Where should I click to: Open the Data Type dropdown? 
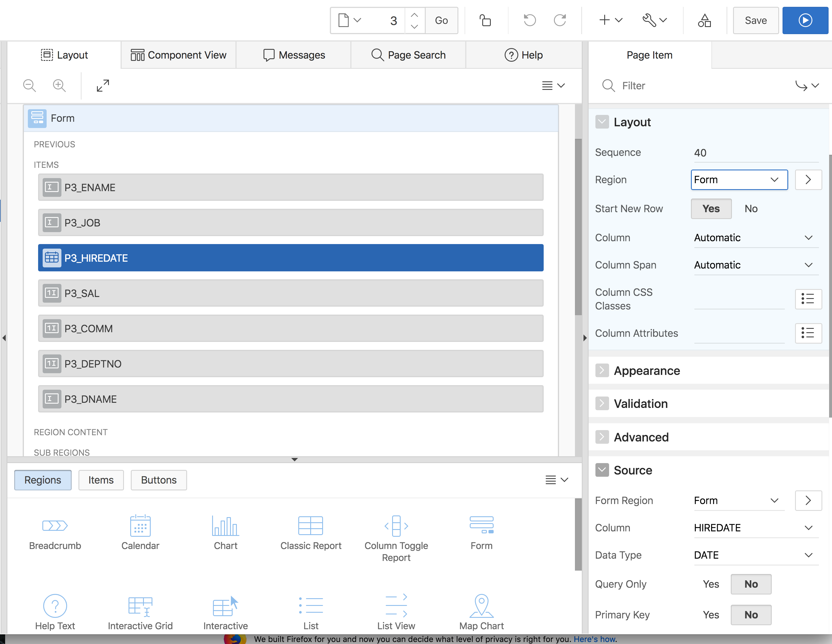tap(753, 555)
